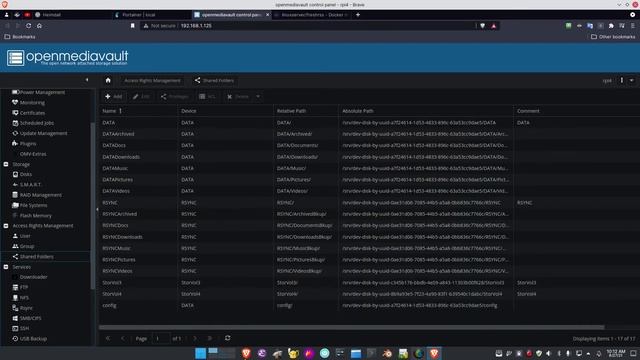Viewport: 640px width, 360px height.
Task: Click the horizontal scrollbar of the grid
Action: coord(351,327)
